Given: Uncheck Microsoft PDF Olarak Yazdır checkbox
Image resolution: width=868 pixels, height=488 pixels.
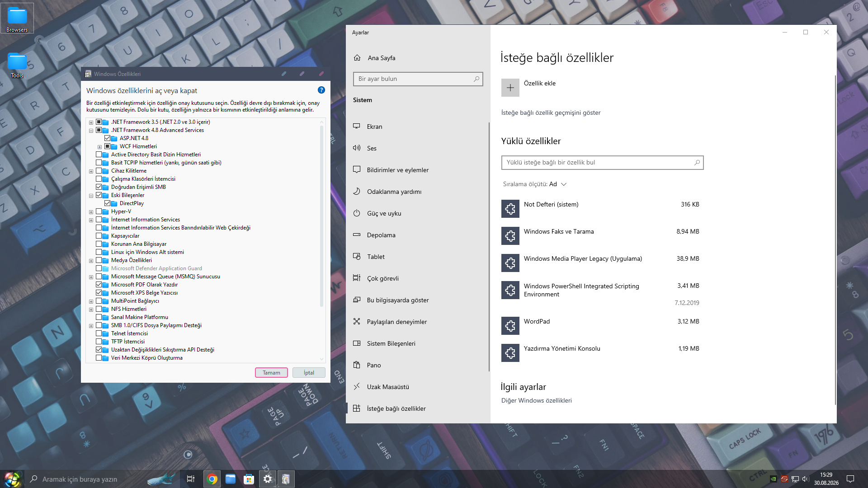Looking at the screenshot, I should [99, 285].
